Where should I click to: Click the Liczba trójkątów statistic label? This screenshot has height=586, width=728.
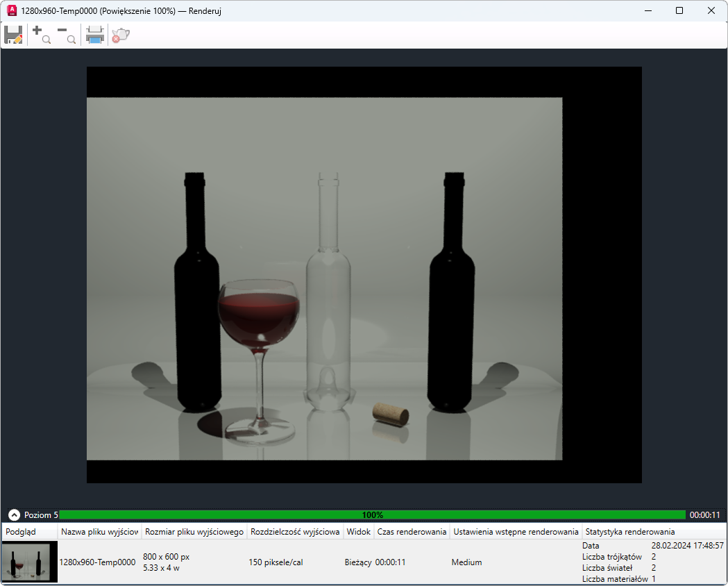pyautogui.click(x=611, y=556)
